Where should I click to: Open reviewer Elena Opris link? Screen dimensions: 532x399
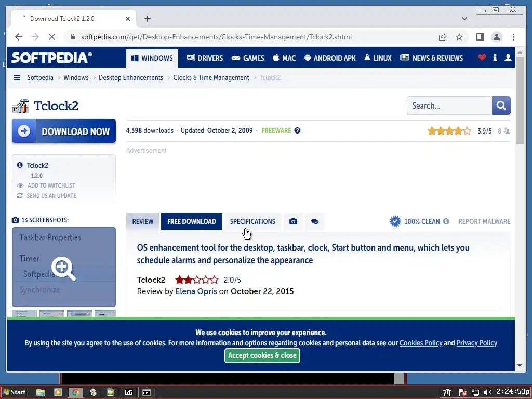click(196, 291)
